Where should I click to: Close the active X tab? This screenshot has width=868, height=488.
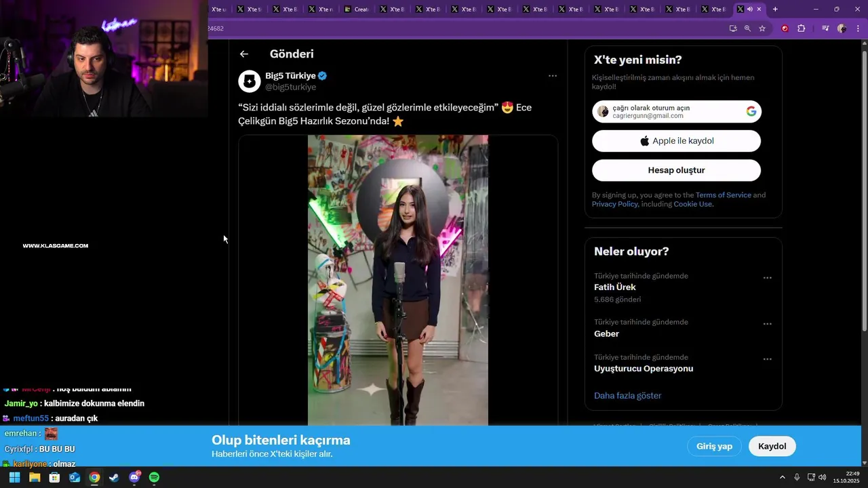tap(759, 9)
